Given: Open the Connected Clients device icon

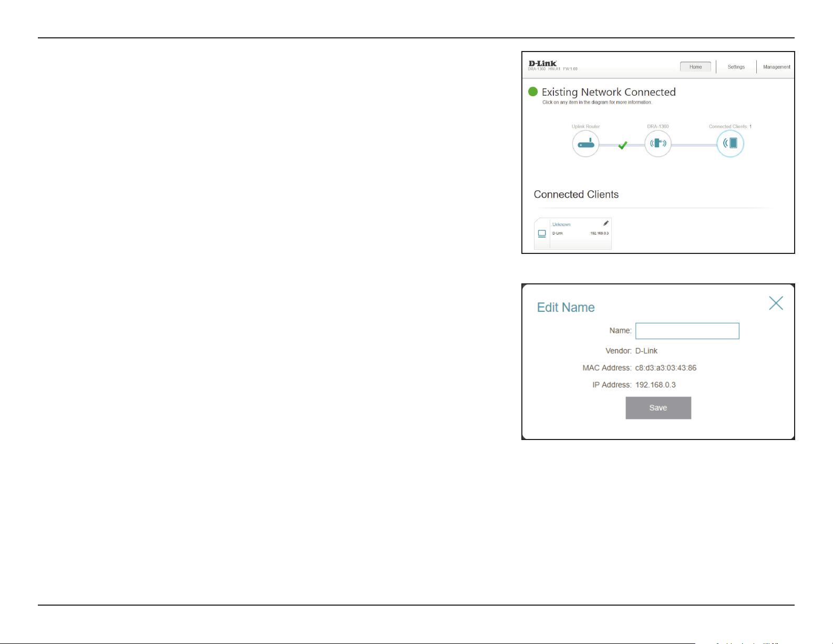Looking at the screenshot, I should point(731,144).
